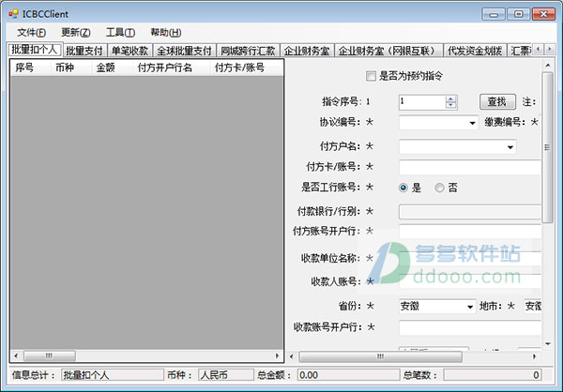The height and width of the screenshot is (392, 563).
Task: Click the 币种 status field 人民币
Action: click(x=226, y=375)
